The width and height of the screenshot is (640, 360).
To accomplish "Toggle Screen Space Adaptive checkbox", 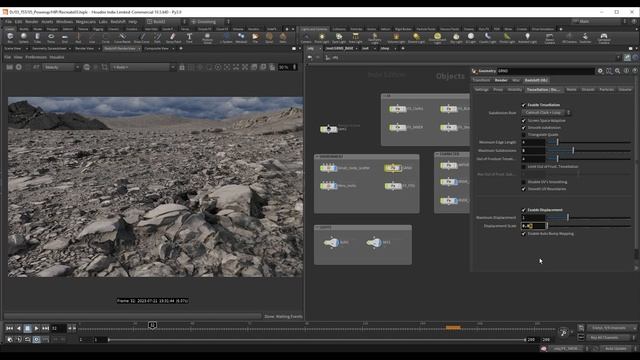I will [524, 121].
